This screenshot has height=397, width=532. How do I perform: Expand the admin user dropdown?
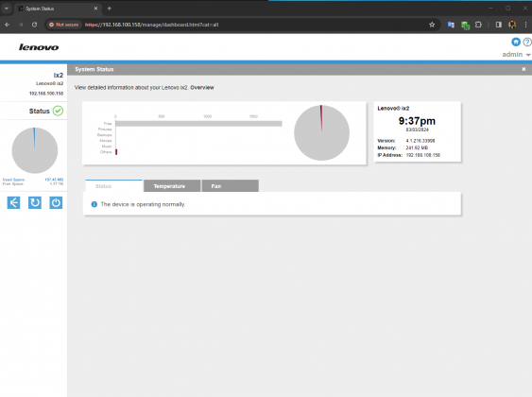(x=516, y=55)
